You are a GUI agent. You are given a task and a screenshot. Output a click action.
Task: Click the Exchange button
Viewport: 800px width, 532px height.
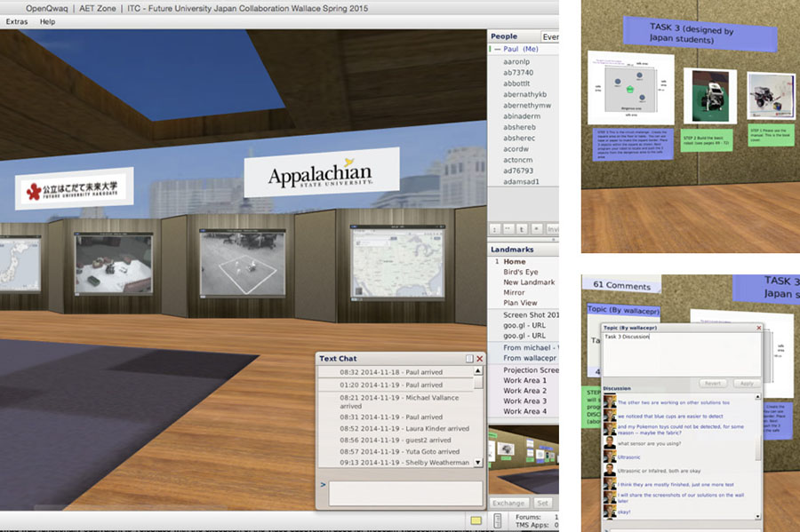[x=508, y=503]
